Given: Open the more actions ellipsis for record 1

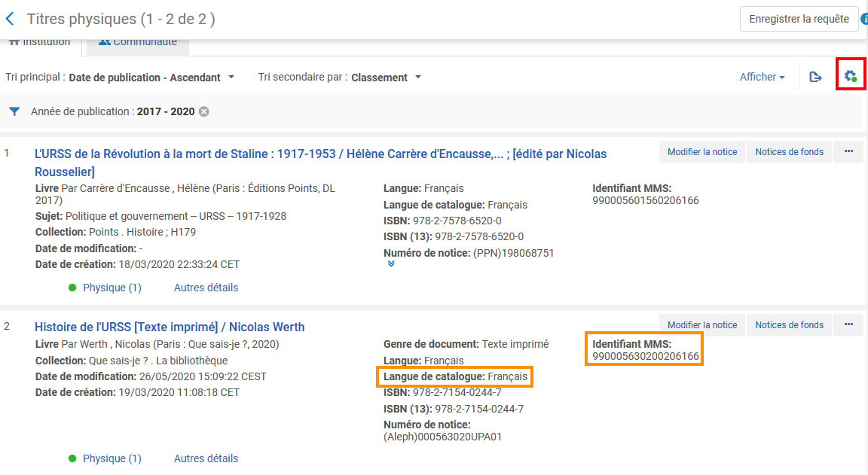Looking at the screenshot, I should pyautogui.click(x=848, y=152).
